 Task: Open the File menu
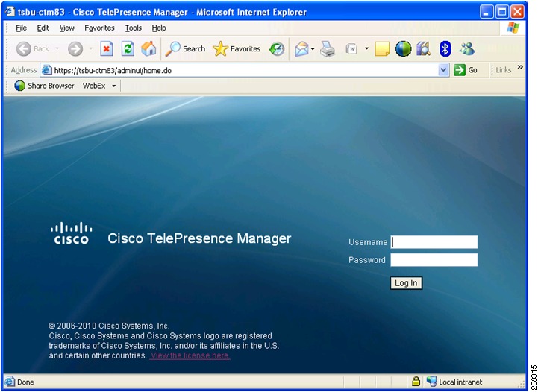click(22, 28)
